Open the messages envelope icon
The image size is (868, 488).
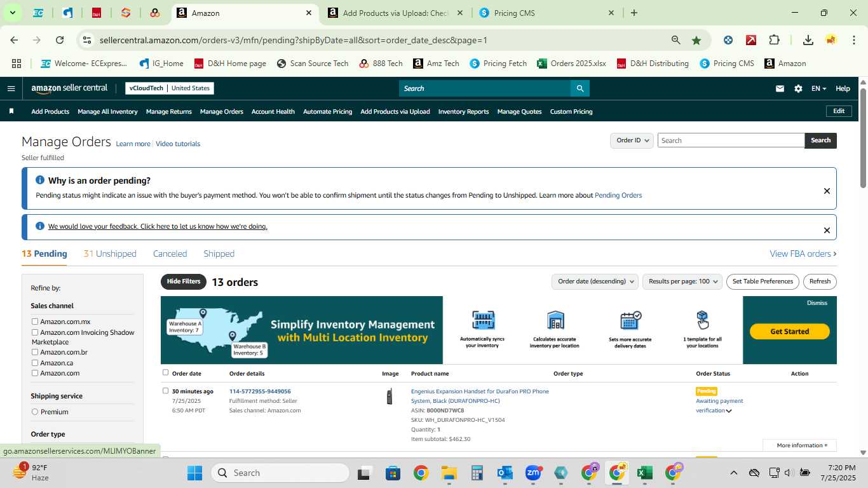pyautogui.click(x=780, y=89)
